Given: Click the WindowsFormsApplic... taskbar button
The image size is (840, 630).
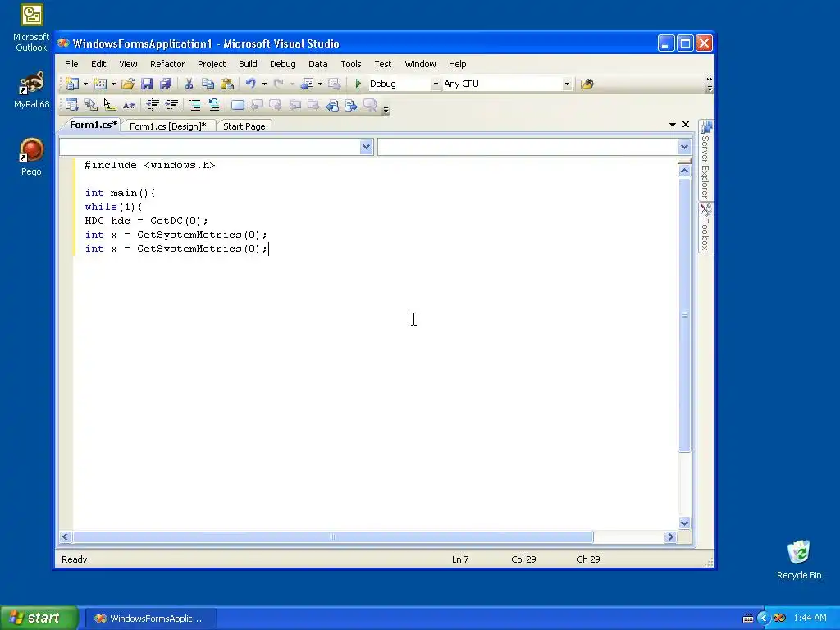Looking at the screenshot, I should 149,619.
